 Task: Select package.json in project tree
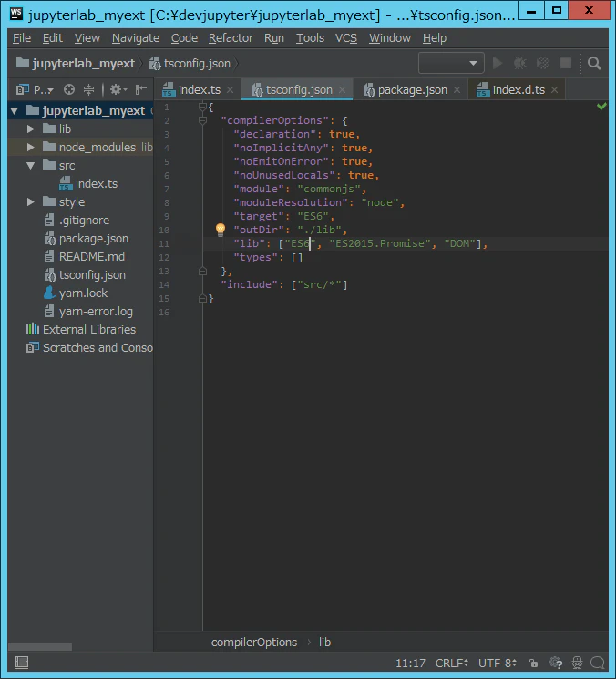click(87, 238)
